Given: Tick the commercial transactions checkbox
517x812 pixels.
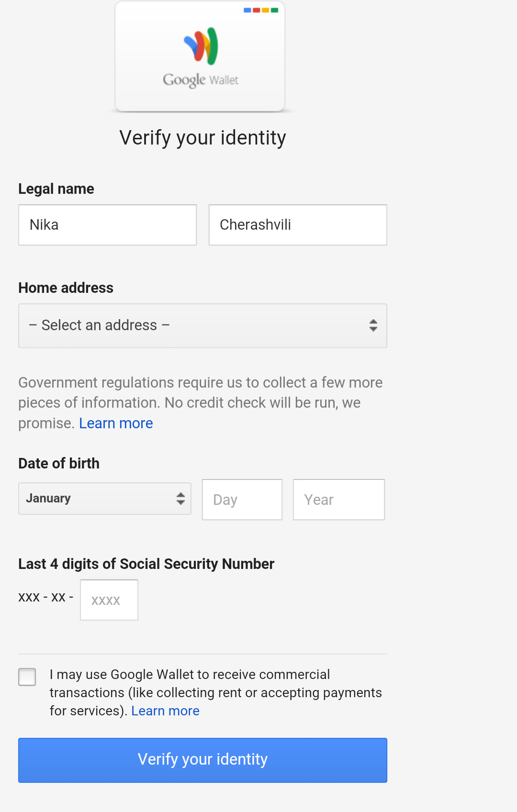Looking at the screenshot, I should point(27,677).
